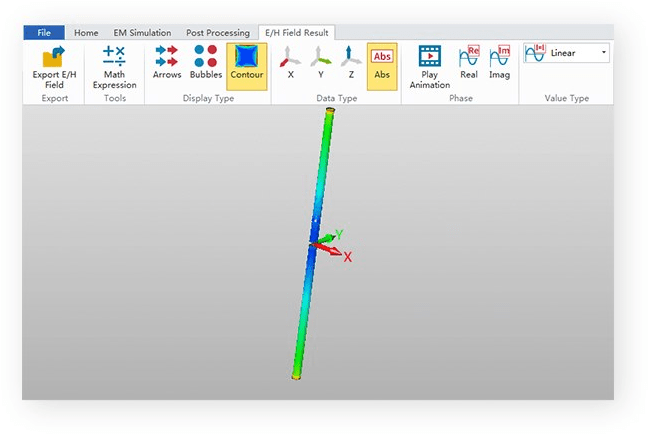Select the E/H Field Result tab

tap(297, 32)
